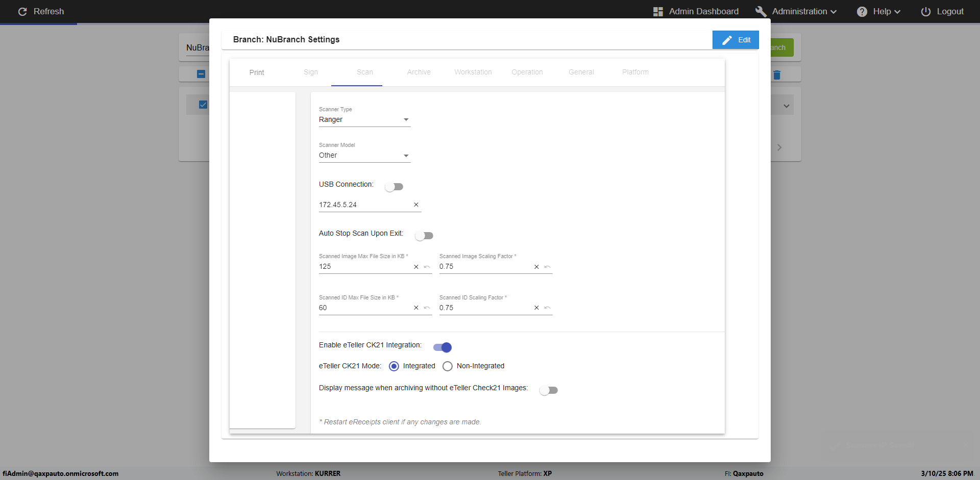Viewport: 980px width, 480px height.
Task: Toggle the USB Connection switch
Action: [x=394, y=187]
